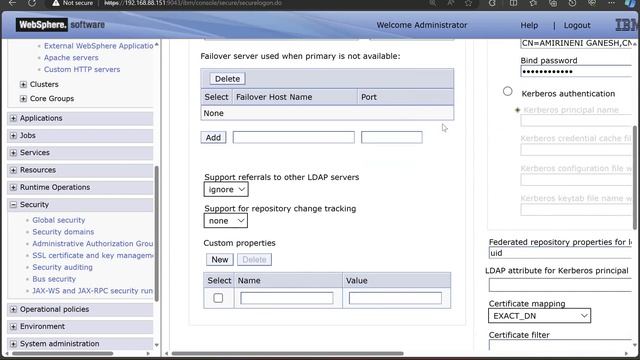Open the Apache servers link

71,58
